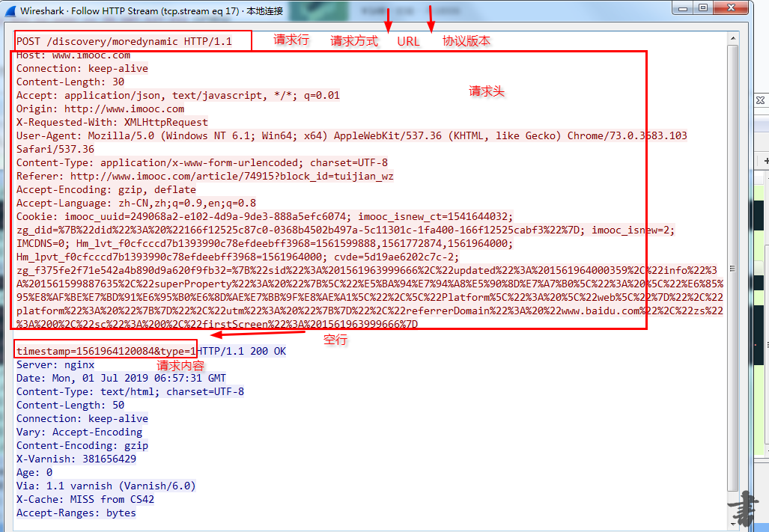Click the Accept: application/json header line
This screenshot has height=532, width=769.
click(x=178, y=95)
